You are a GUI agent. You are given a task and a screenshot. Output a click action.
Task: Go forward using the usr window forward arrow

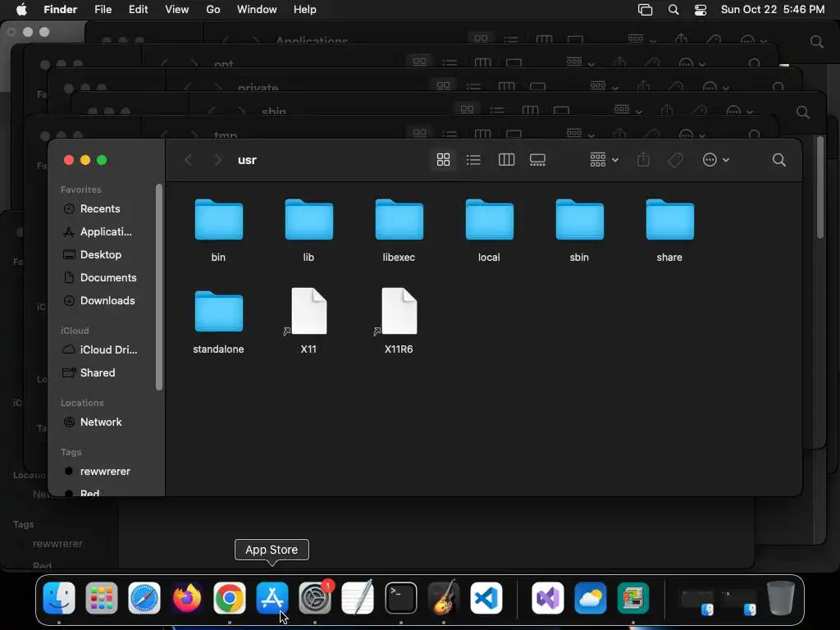217,160
